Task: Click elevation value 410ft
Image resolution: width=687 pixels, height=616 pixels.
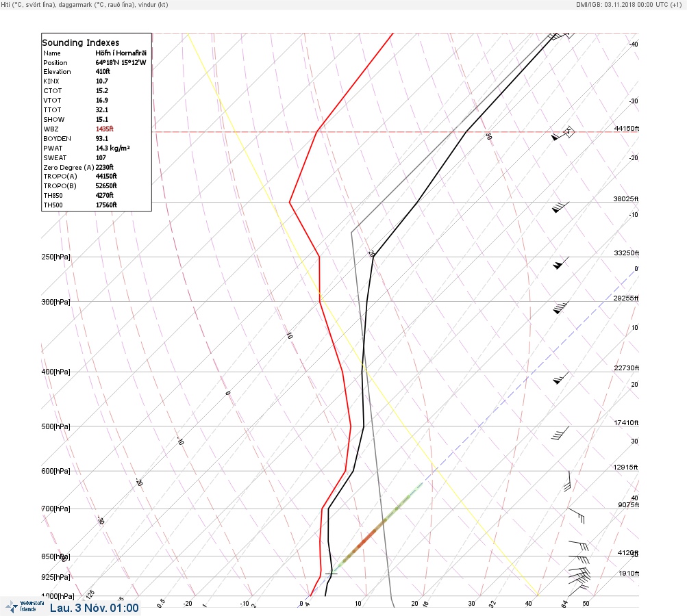Action: tap(103, 71)
